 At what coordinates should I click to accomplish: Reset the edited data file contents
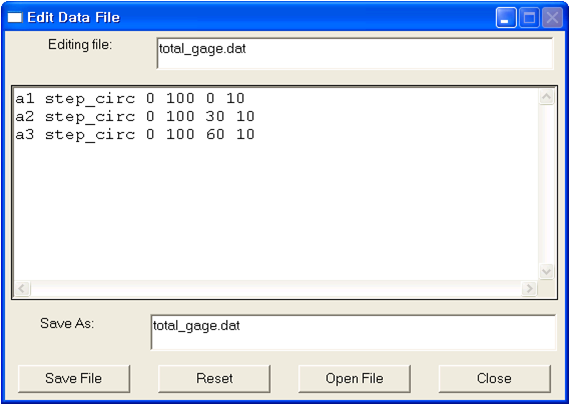(214, 378)
